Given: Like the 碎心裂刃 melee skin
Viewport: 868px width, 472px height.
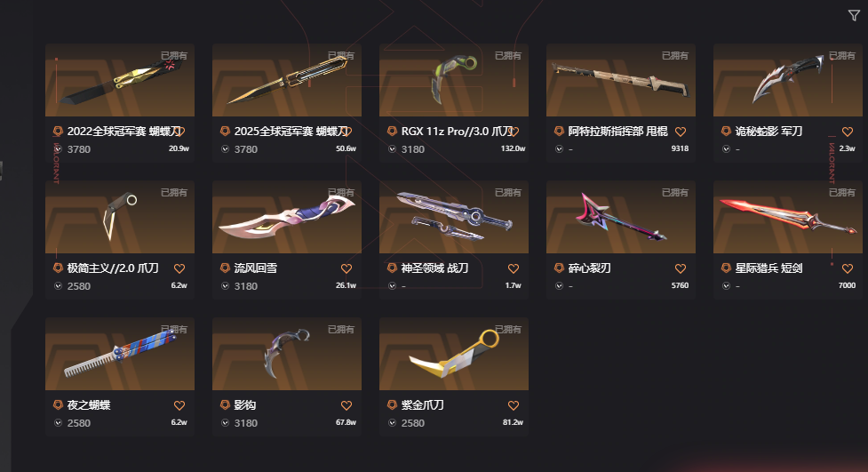Looking at the screenshot, I should (681, 268).
